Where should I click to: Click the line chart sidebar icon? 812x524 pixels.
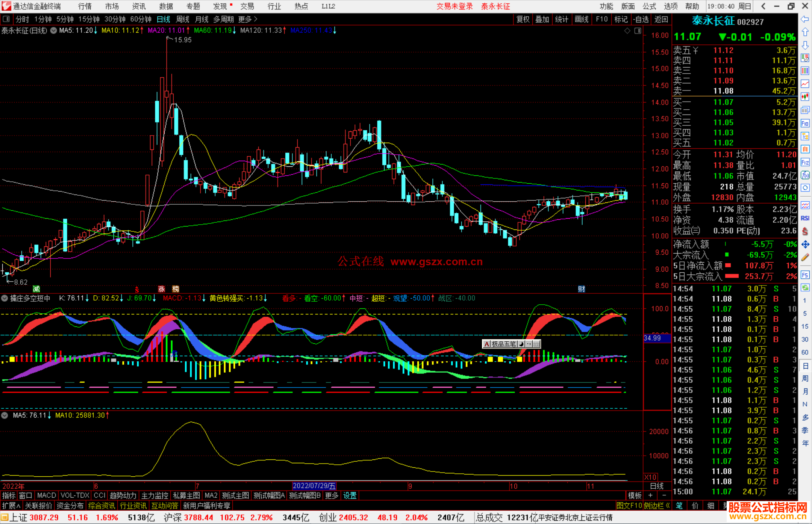coord(805,84)
